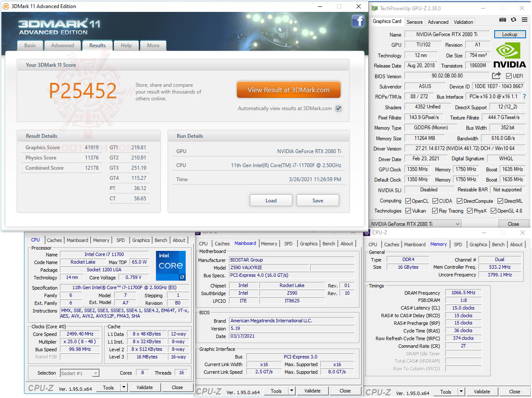Click the Intel Core i7 logo in CPU-Z
Screen dimensions: 532x398
[x=171, y=266]
